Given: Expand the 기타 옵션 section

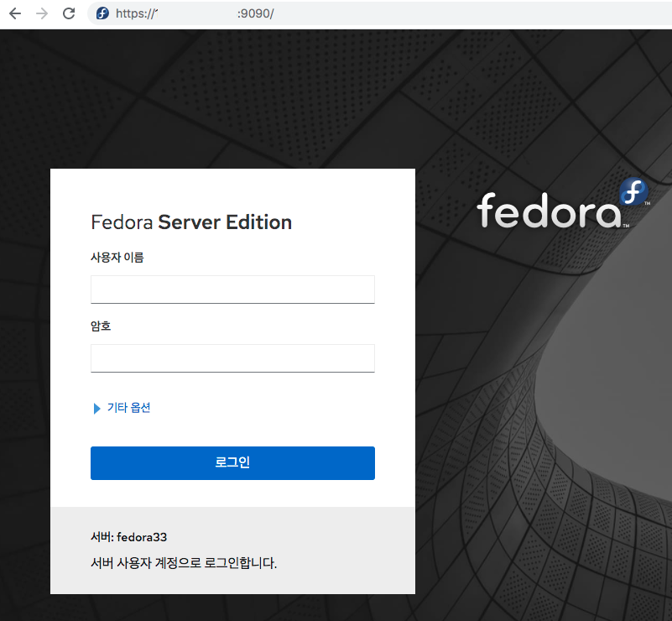Looking at the screenshot, I should pos(122,408).
